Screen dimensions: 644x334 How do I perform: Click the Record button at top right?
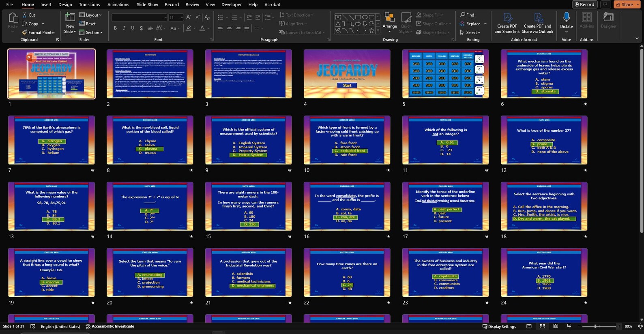585,4
